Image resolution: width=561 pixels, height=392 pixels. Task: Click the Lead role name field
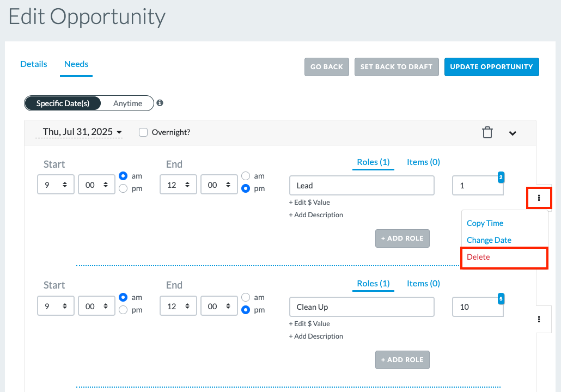point(362,185)
